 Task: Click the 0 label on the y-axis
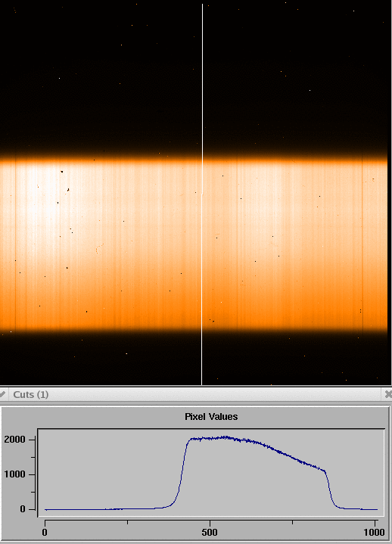point(23,509)
